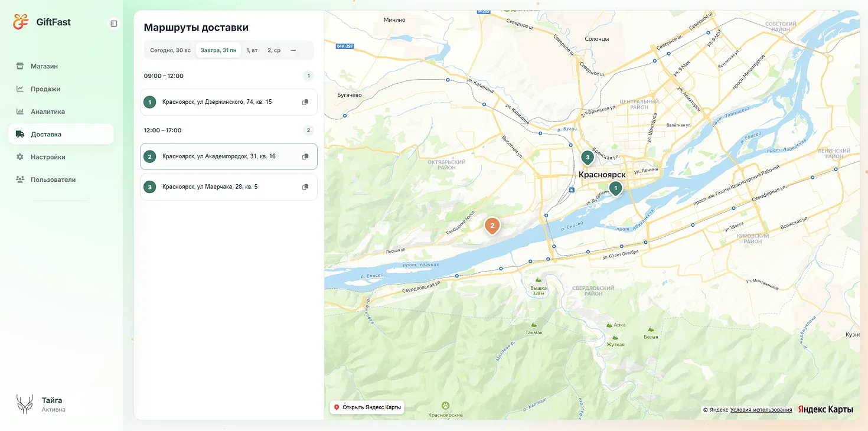Click map marker 3 on the map

pyautogui.click(x=588, y=158)
